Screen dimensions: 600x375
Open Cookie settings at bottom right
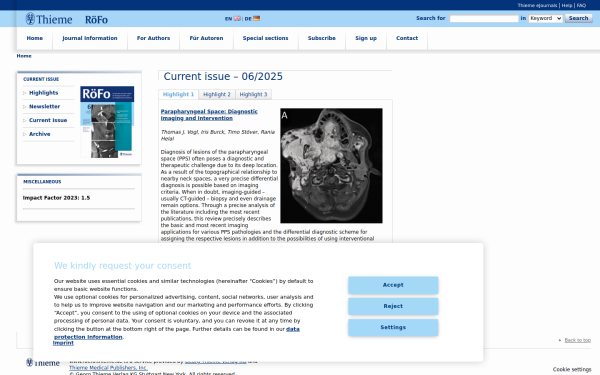click(x=572, y=369)
